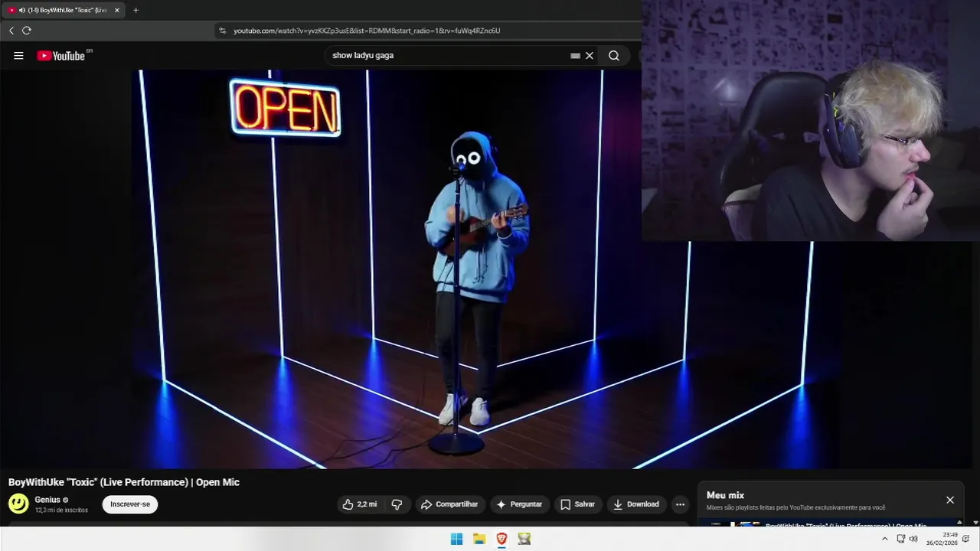Download the video

coord(636,504)
